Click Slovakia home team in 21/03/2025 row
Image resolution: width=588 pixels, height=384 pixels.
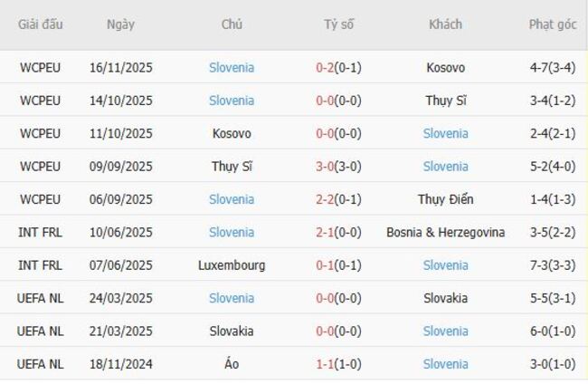pos(232,331)
